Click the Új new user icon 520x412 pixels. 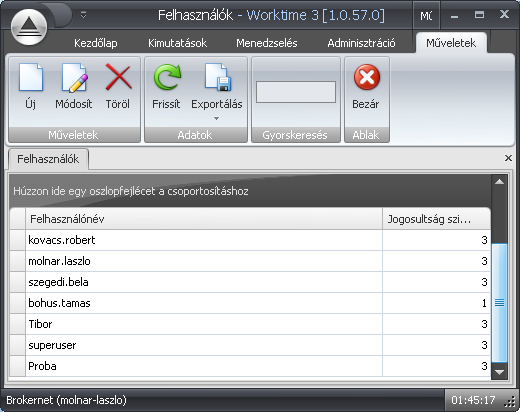(31, 78)
